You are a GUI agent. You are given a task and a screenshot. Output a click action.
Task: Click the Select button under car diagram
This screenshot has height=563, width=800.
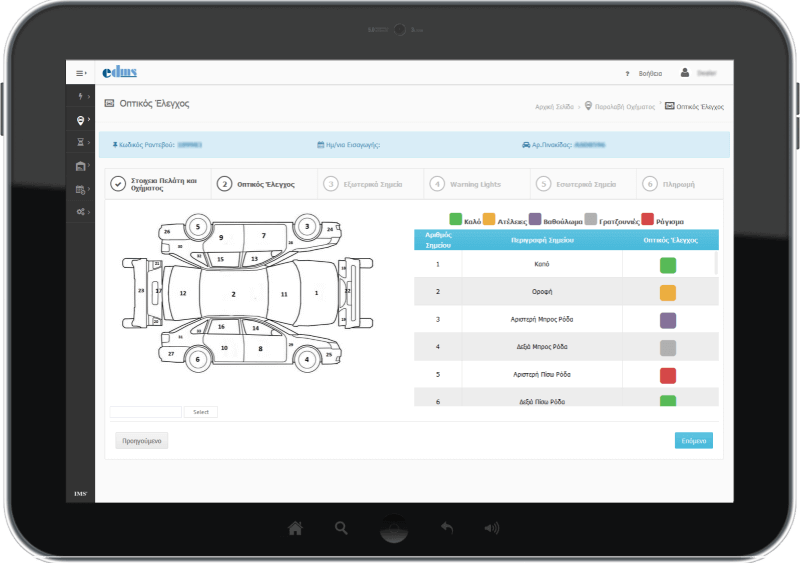click(200, 412)
